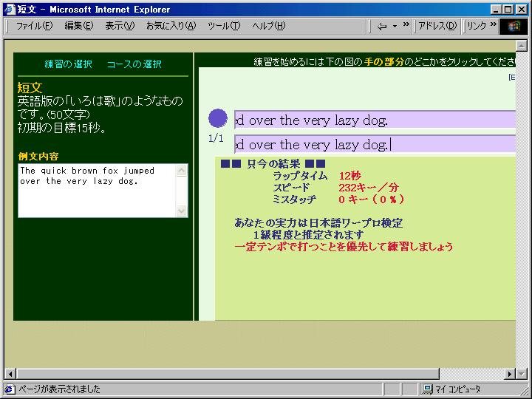Click the horizontal scrollbar right arrow
532x399 pixels.
pyautogui.click(x=511, y=373)
